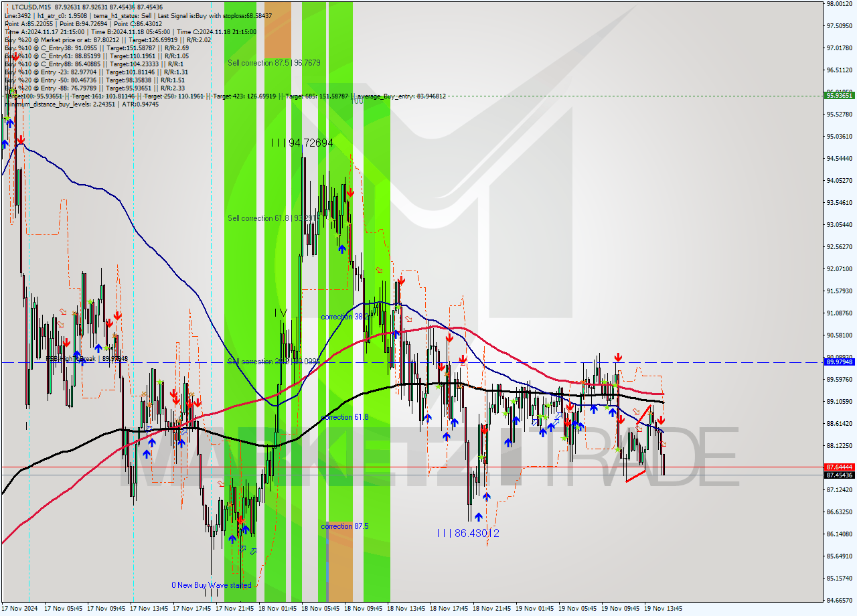
Task: Click red 87.64444 price tag on axis
Action: pyautogui.click(x=839, y=467)
